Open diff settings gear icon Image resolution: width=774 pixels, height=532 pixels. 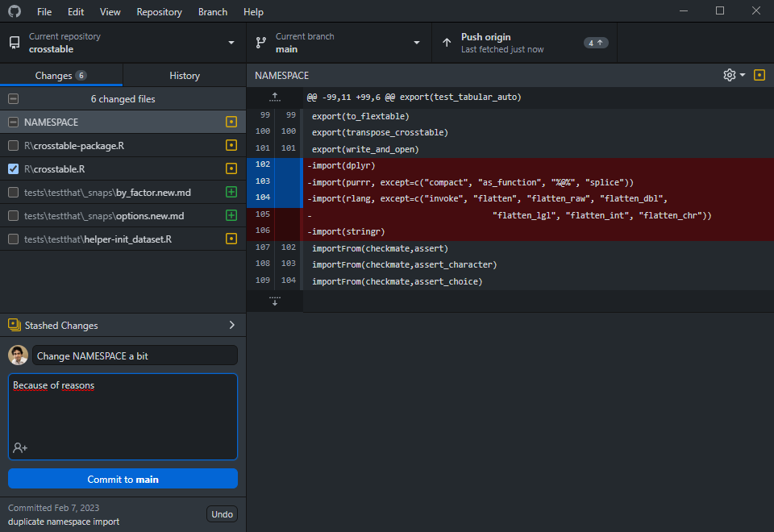click(730, 75)
